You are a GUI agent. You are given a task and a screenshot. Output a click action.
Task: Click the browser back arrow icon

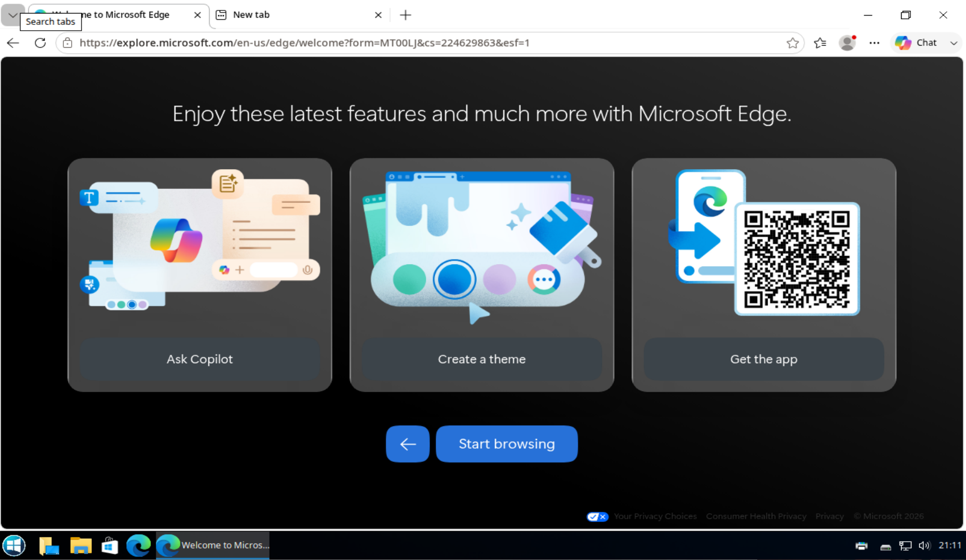[x=13, y=43]
